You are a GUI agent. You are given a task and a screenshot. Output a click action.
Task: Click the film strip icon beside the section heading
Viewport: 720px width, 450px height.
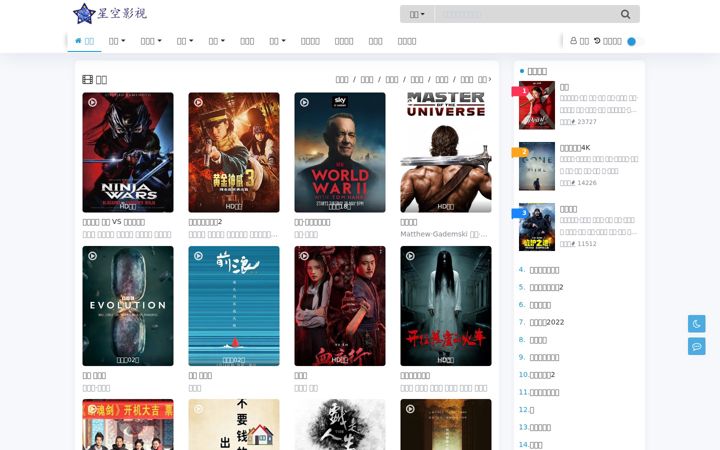(x=87, y=79)
